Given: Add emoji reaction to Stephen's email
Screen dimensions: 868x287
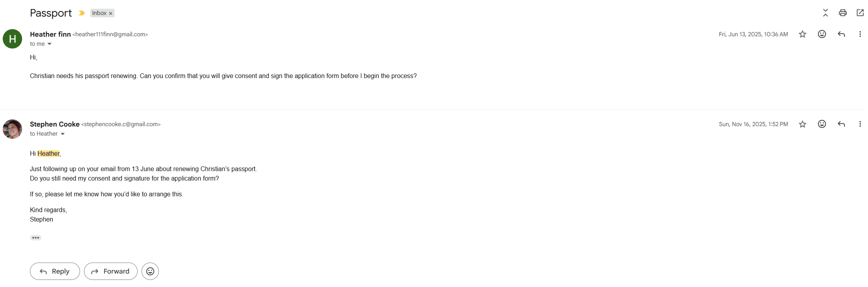Looking at the screenshot, I should [821, 124].
